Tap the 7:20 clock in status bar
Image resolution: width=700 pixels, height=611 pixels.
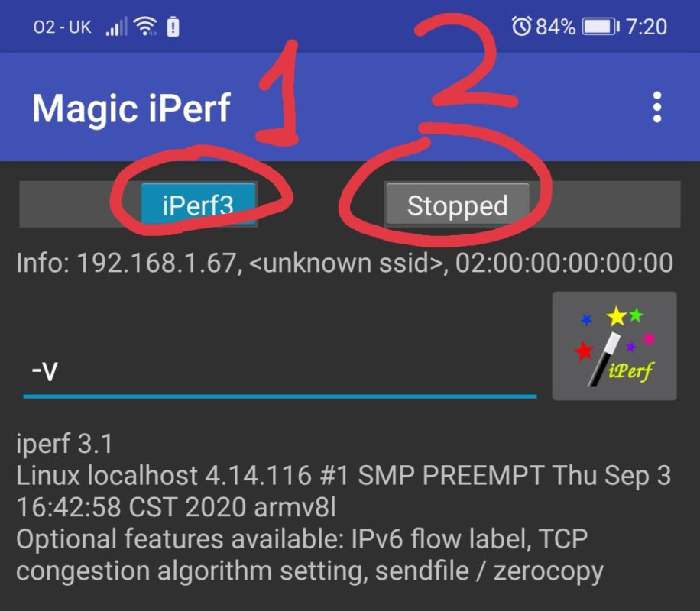646,27
